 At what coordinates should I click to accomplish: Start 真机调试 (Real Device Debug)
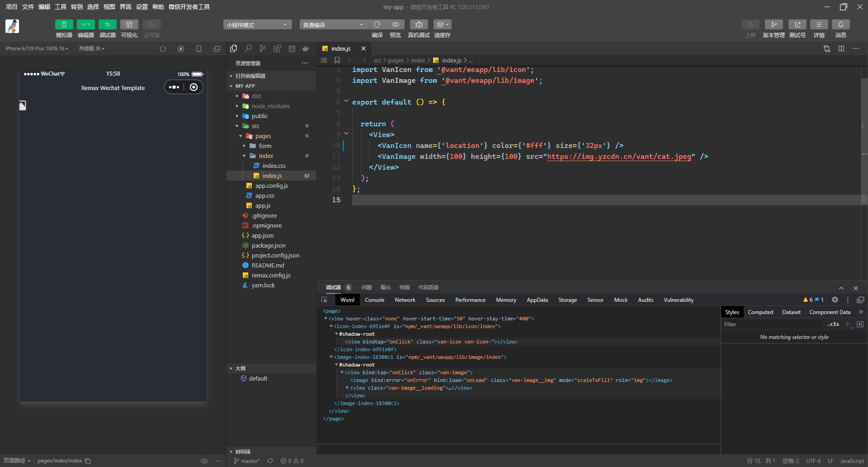click(x=419, y=24)
